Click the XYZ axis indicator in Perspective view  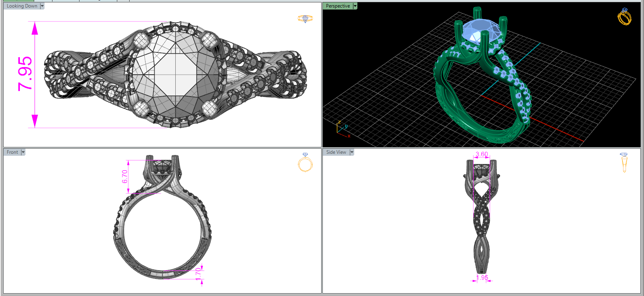[x=343, y=129]
